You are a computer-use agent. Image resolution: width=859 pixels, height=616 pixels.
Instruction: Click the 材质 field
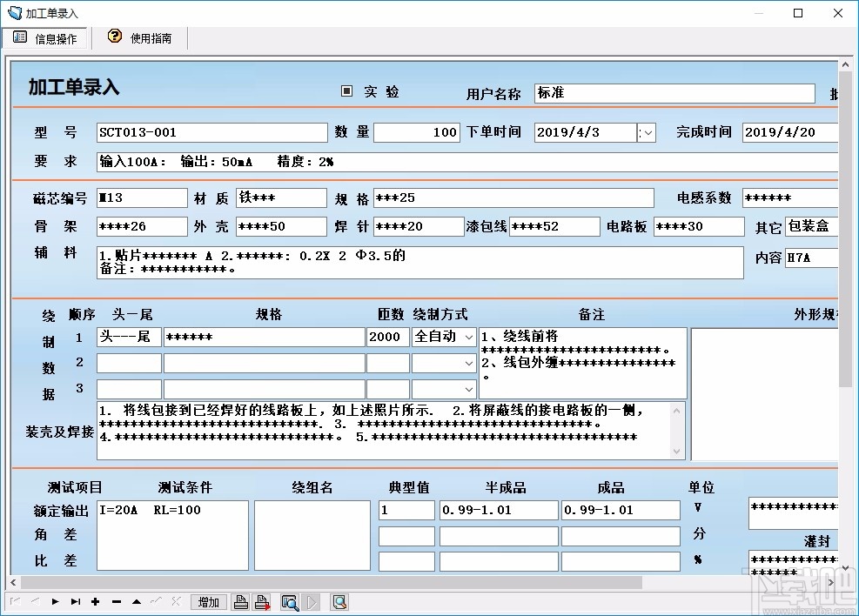coord(282,198)
